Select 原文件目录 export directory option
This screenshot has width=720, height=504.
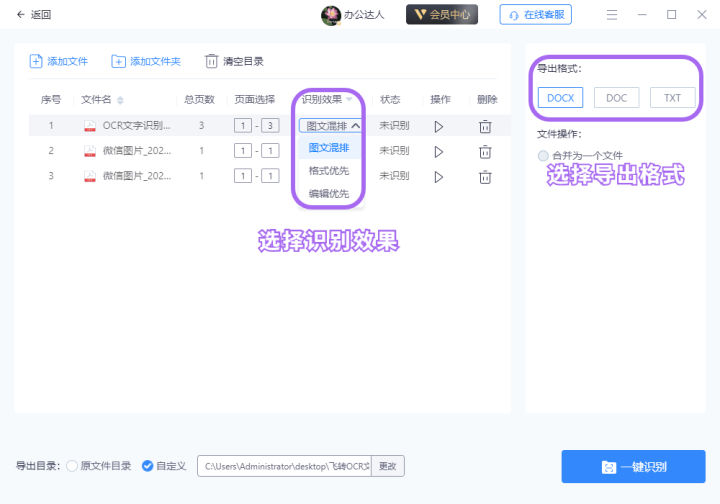[72, 466]
